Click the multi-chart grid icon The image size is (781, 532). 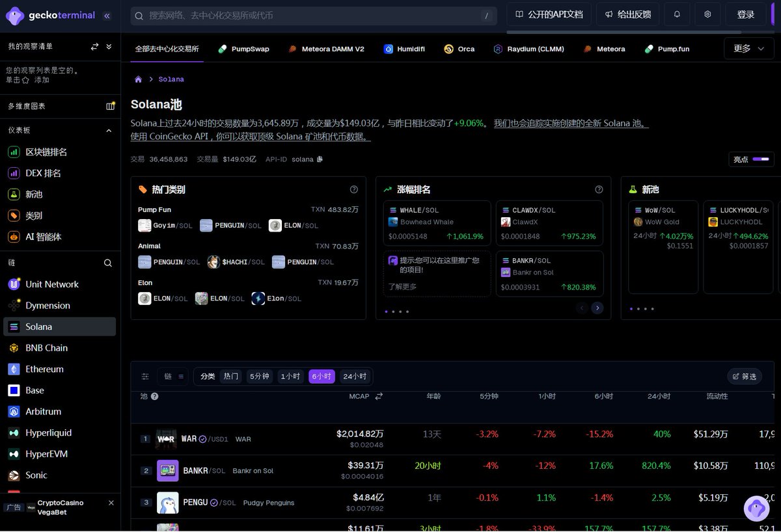[x=110, y=106]
